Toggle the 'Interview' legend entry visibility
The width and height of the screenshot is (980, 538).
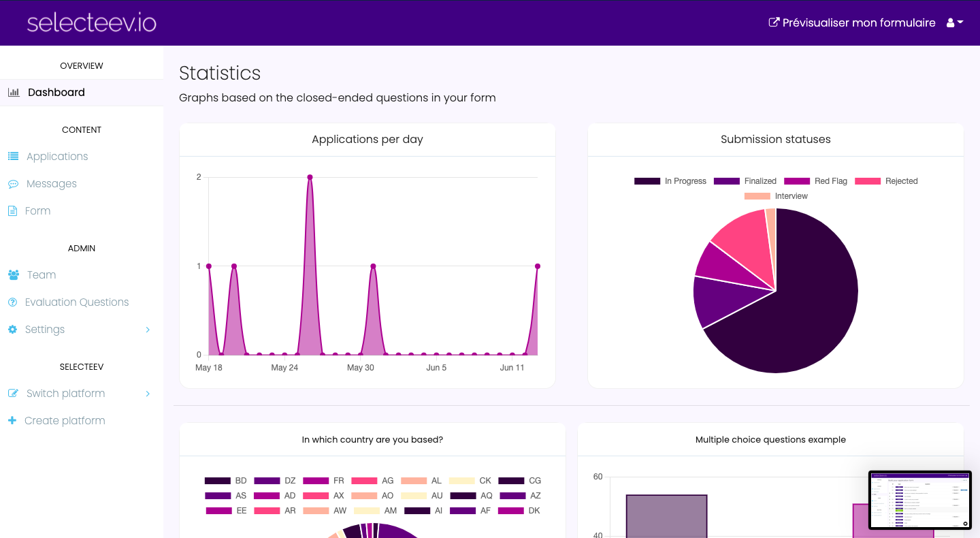coord(778,195)
